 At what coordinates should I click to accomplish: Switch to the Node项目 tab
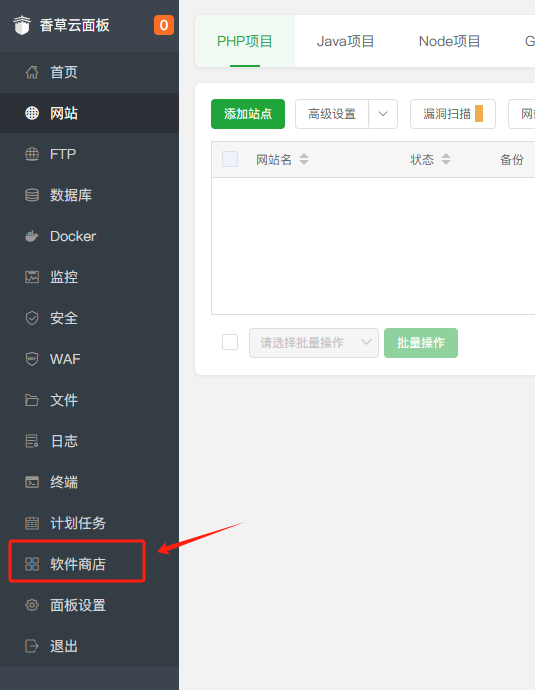pyautogui.click(x=449, y=41)
